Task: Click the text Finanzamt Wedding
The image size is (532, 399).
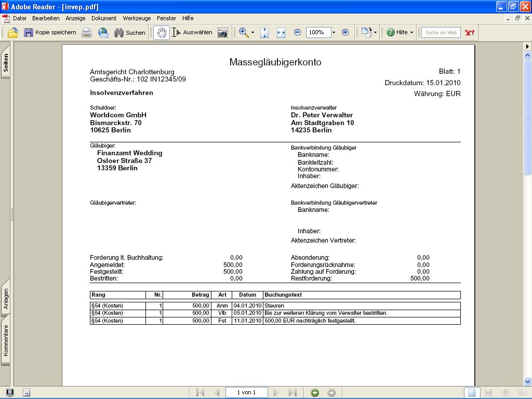Action: (x=129, y=153)
